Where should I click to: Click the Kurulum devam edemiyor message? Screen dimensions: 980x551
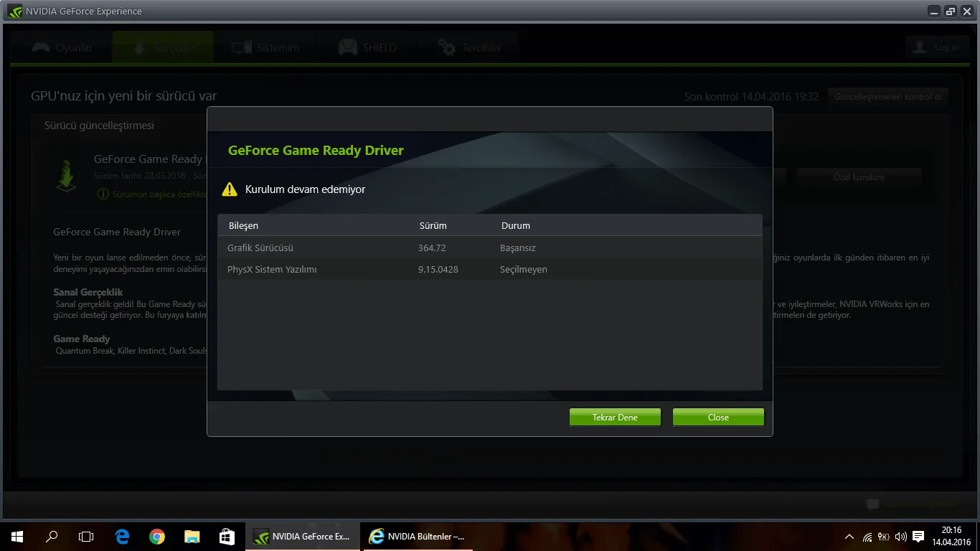(x=306, y=189)
